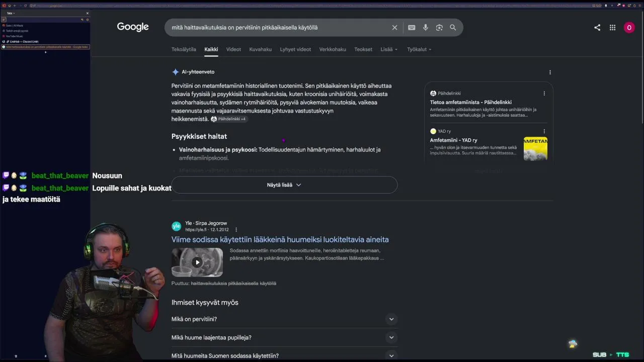Add a new tab with plus icon
This screenshot has height=362, width=644.
[45, 52]
